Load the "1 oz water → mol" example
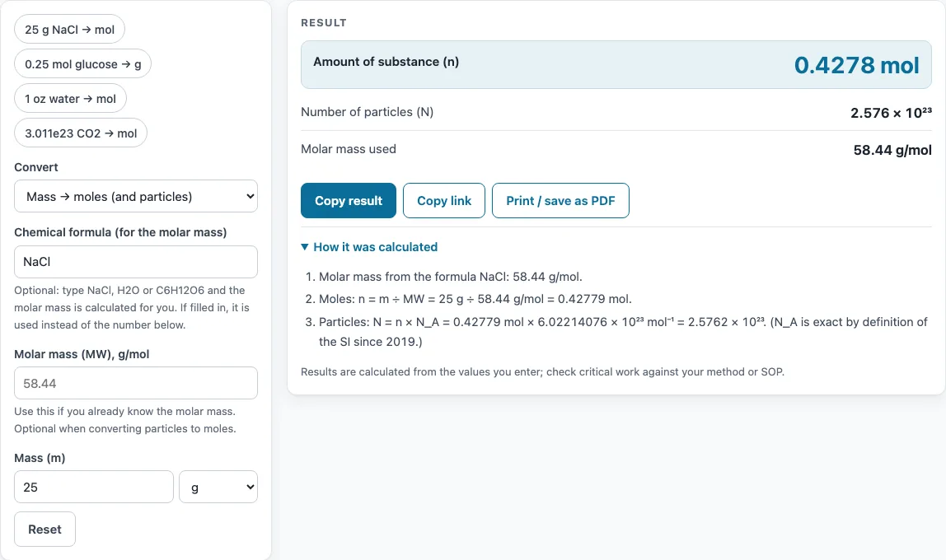This screenshot has height=560, width=946. tap(70, 98)
